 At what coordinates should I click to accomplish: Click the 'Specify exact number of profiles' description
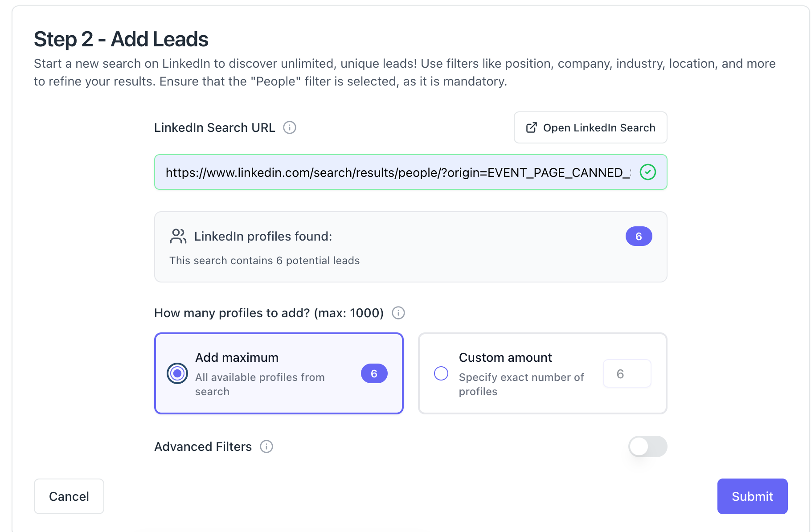point(521,384)
